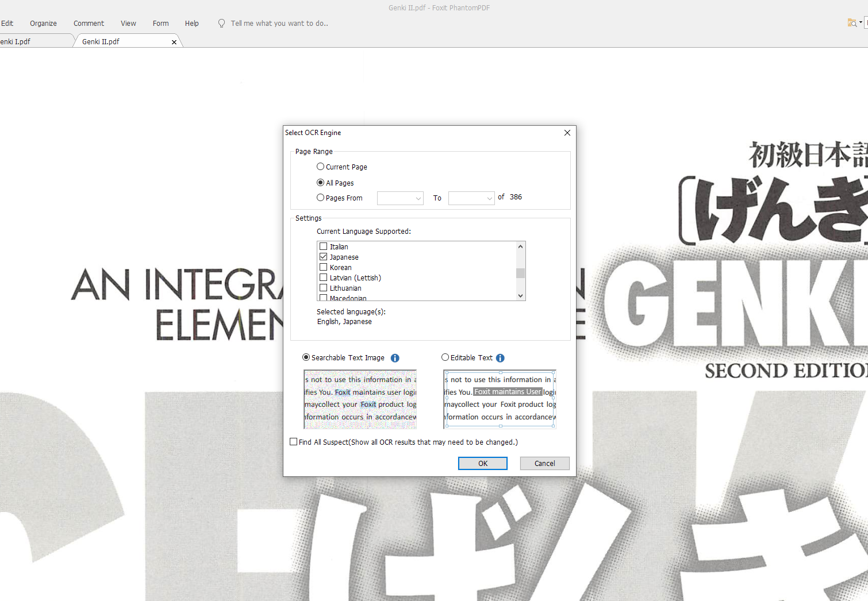Open the View menu
The height and width of the screenshot is (601, 868).
pos(128,24)
